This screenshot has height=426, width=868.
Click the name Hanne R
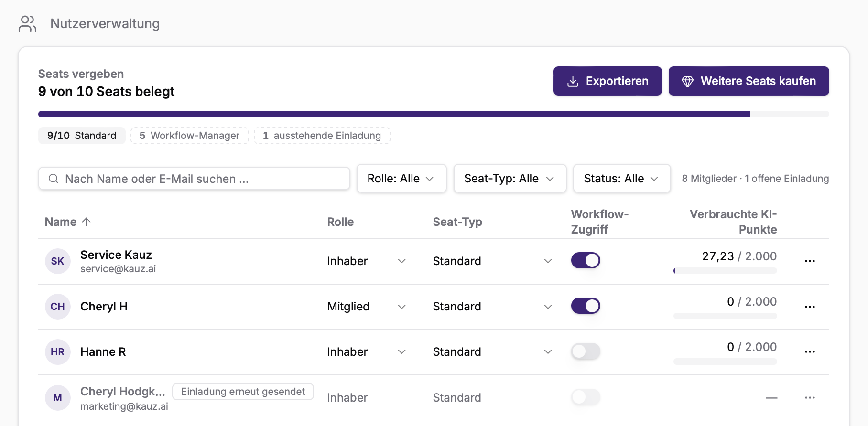coord(103,352)
